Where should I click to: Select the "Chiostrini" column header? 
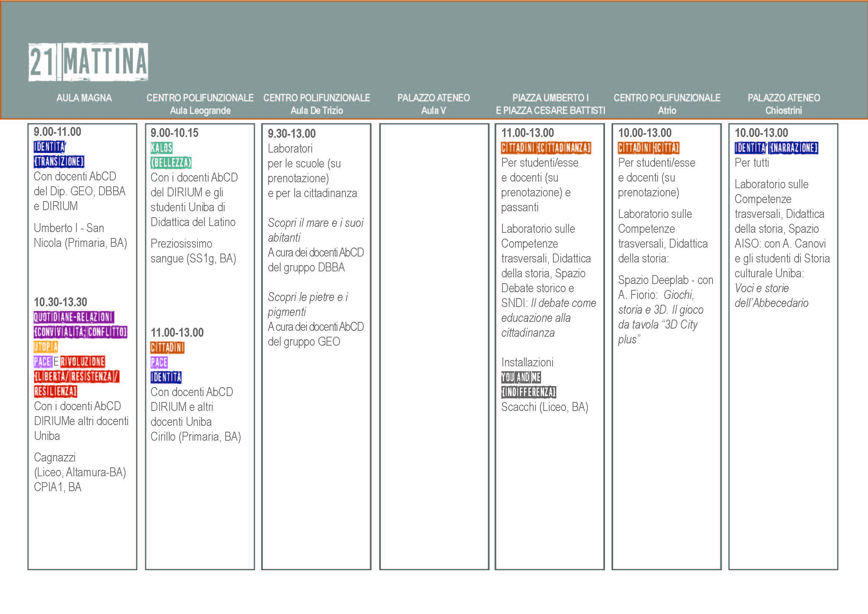784,111
